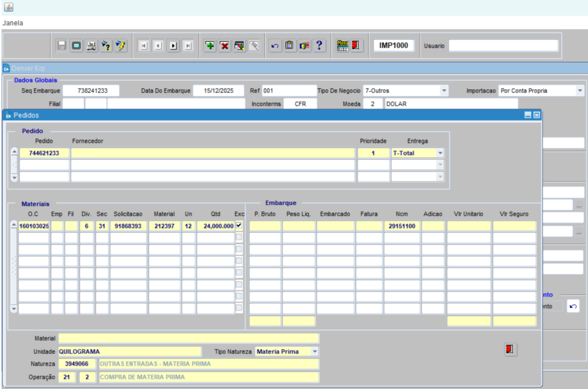Go to the next record with the arrow

click(x=173, y=46)
